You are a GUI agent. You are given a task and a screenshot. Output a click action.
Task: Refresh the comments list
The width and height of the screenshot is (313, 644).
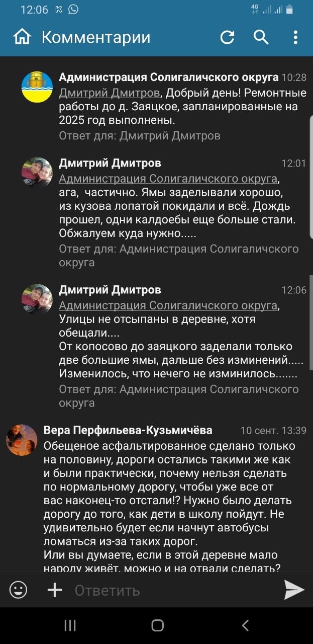(x=229, y=37)
